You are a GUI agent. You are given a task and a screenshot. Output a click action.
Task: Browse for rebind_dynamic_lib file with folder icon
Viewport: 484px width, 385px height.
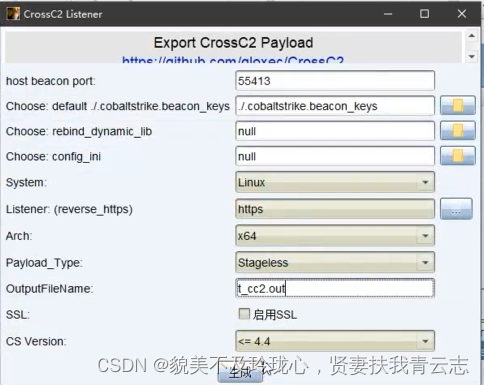458,131
